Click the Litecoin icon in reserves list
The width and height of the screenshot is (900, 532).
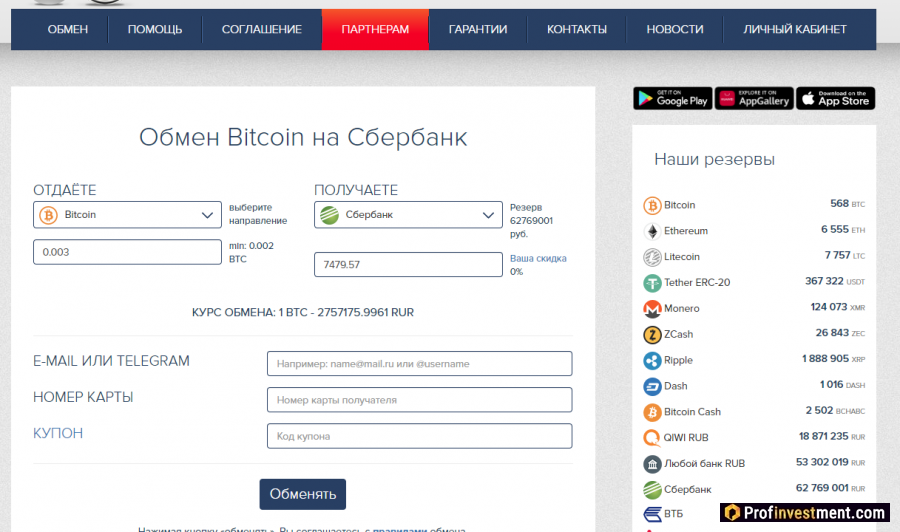coord(652,257)
